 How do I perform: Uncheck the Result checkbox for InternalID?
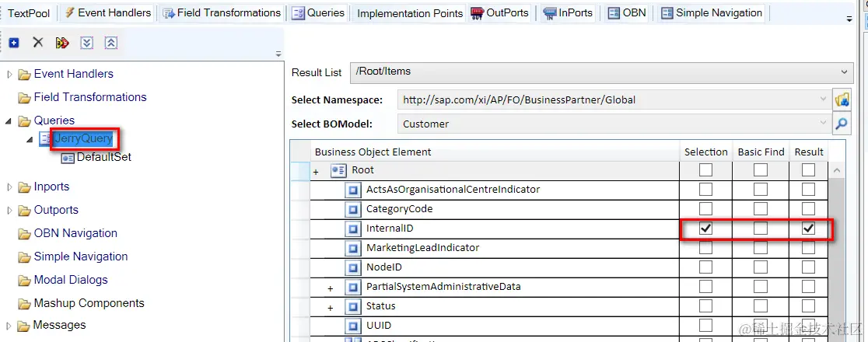[808, 229]
